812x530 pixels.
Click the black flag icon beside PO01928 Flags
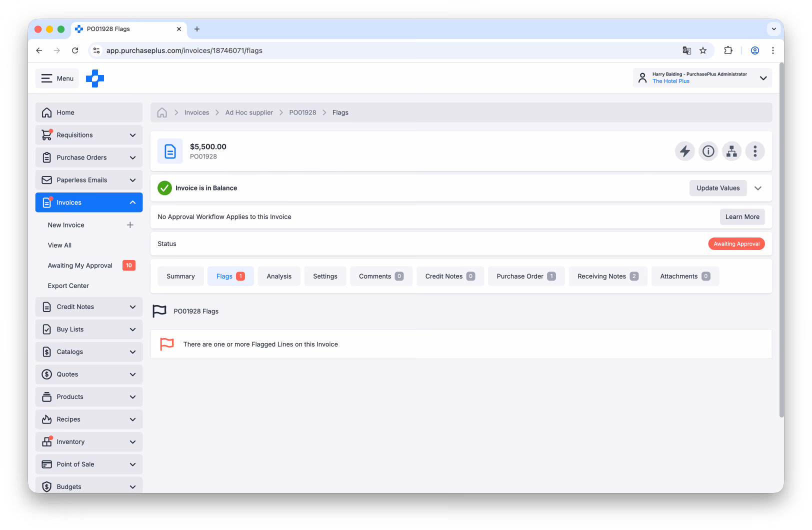click(x=159, y=311)
